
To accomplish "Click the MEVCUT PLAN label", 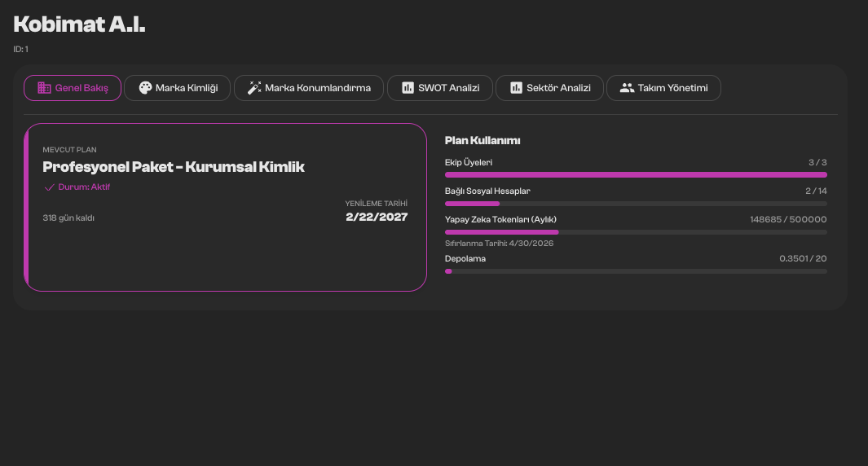I will (70, 150).
